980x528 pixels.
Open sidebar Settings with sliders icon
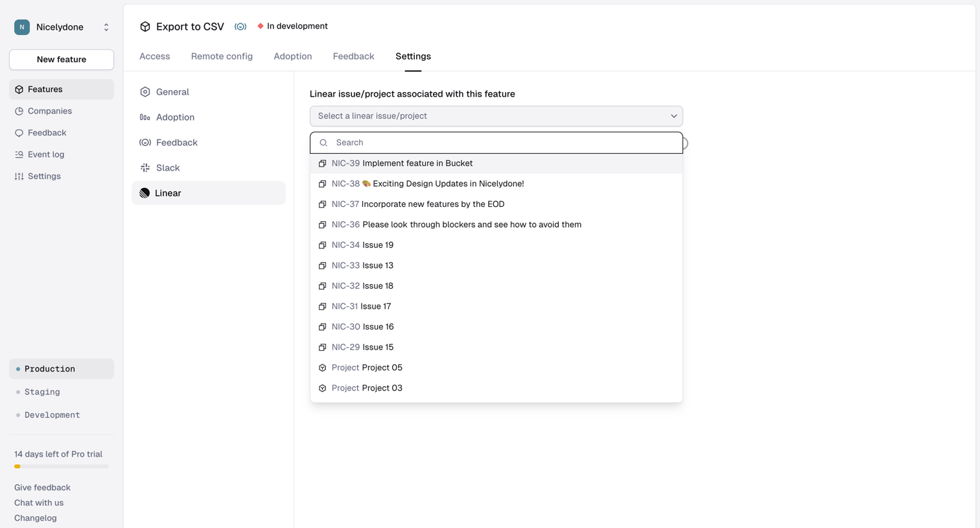pos(62,176)
